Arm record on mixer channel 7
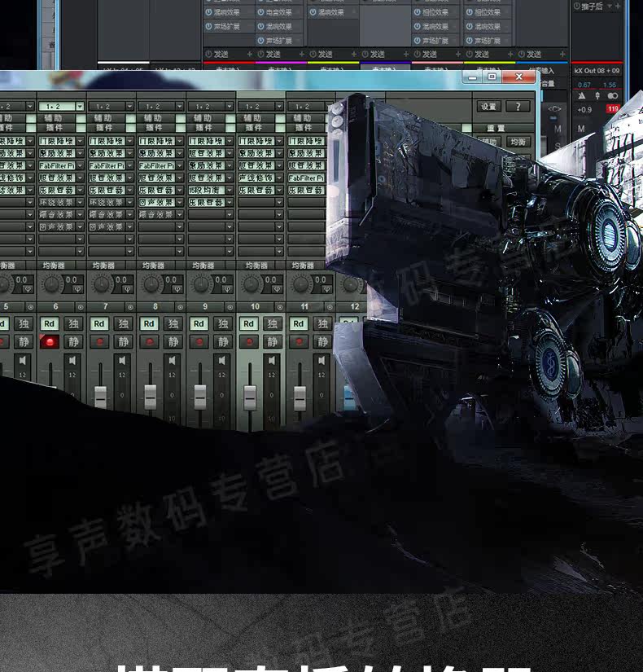The width and height of the screenshot is (643, 672). tap(99, 342)
